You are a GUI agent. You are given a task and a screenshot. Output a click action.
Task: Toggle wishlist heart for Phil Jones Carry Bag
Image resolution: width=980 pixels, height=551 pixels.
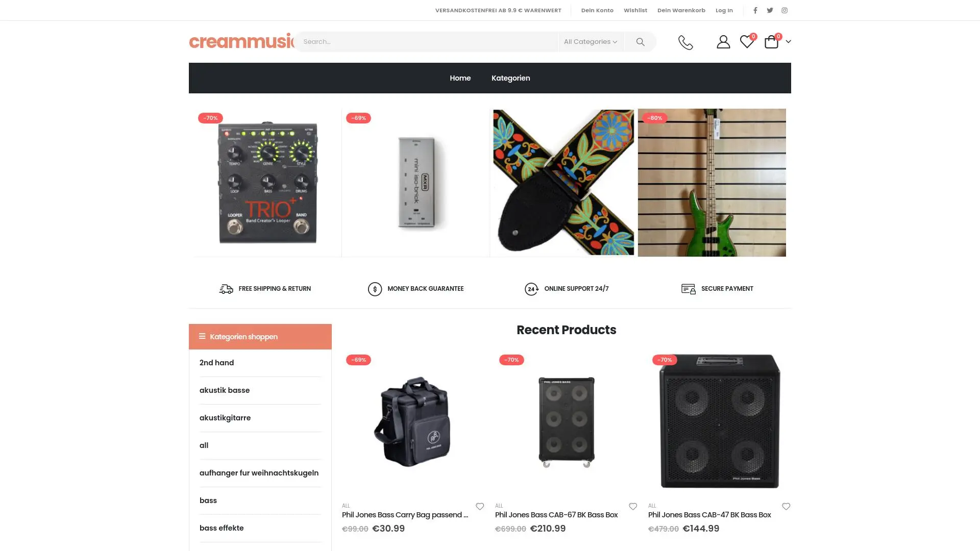pyautogui.click(x=480, y=507)
